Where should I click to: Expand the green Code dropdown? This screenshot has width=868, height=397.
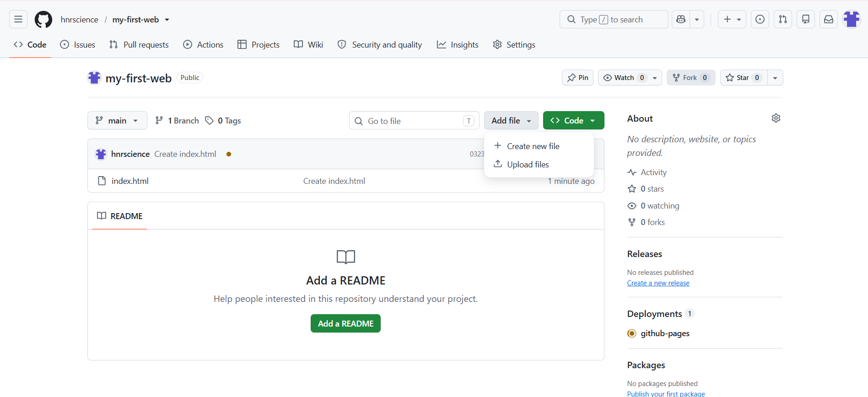point(573,120)
